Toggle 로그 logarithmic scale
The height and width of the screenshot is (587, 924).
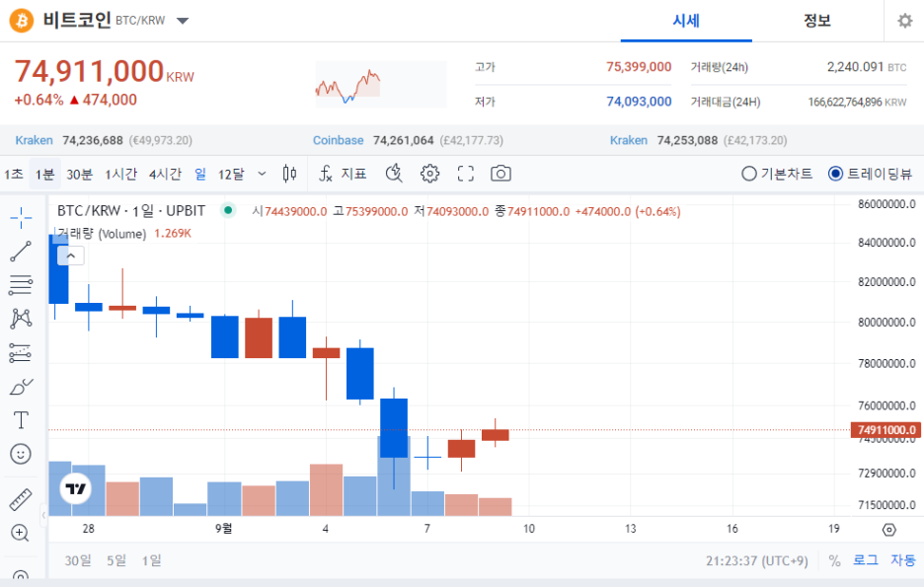pos(865,560)
